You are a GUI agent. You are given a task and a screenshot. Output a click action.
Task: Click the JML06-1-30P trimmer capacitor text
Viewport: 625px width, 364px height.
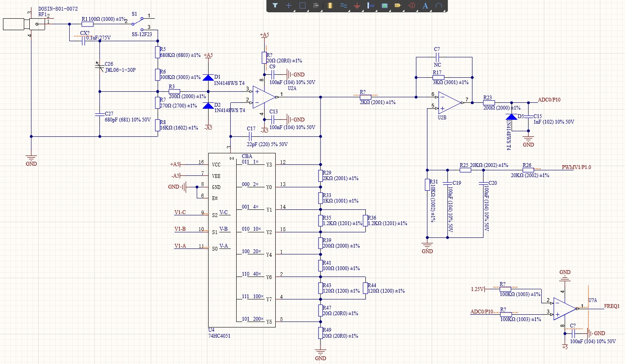coord(120,70)
